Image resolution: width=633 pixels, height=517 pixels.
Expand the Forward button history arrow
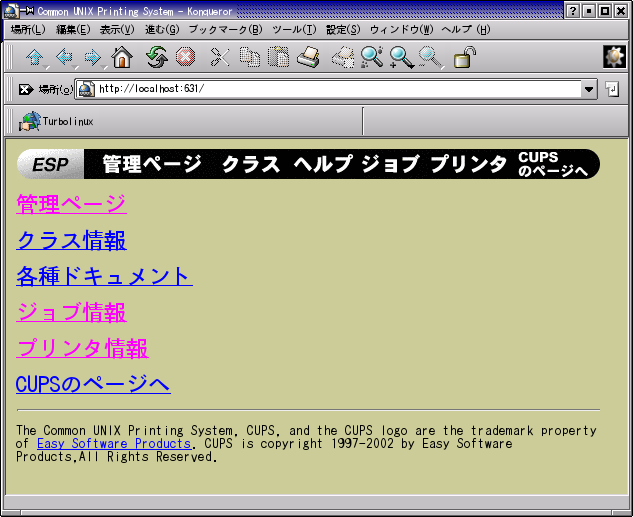click(105, 67)
